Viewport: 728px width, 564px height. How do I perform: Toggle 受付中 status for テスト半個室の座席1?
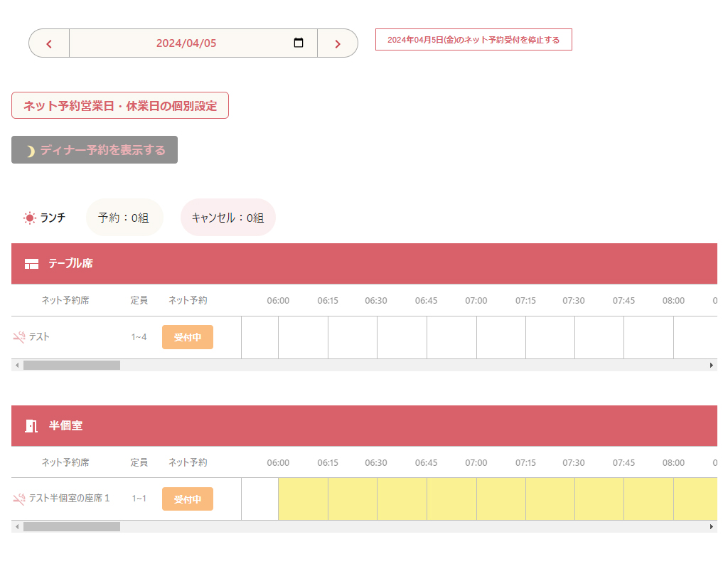point(187,499)
